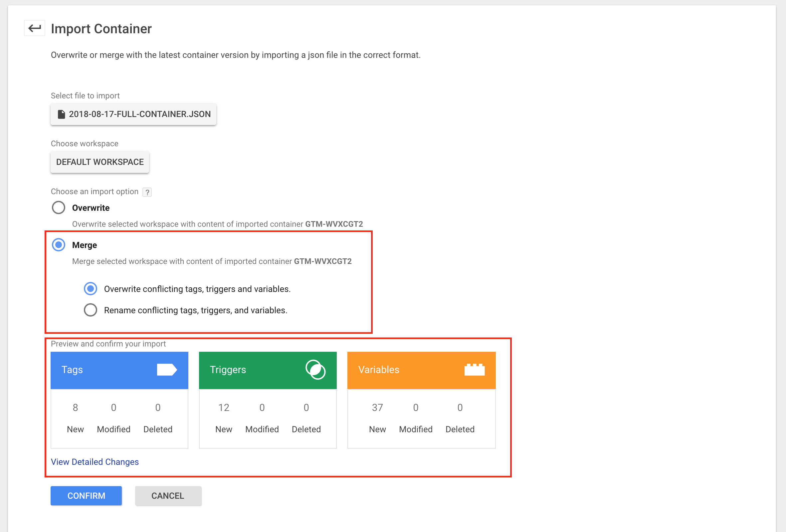Click the Tags label icon
Image resolution: width=786 pixels, height=532 pixels.
point(167,370)
